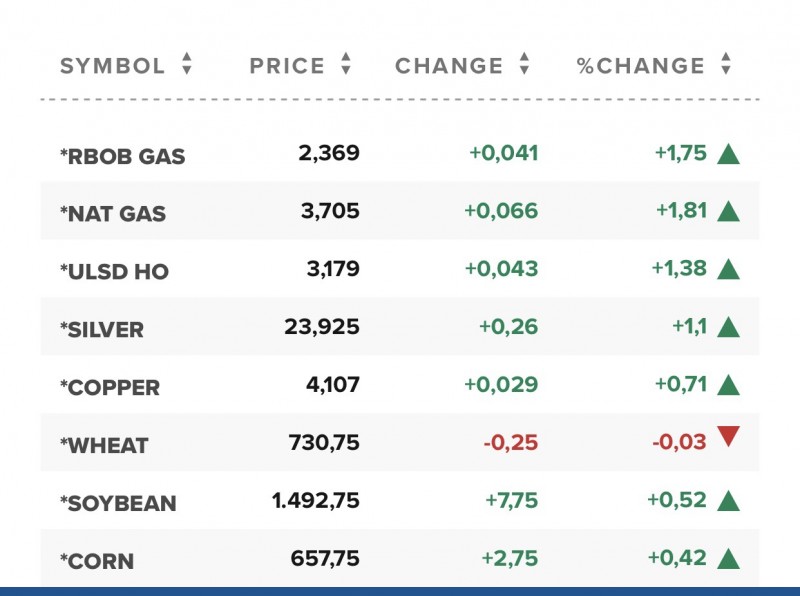Sort the table by SYMBOL column
Image resolution: width=800 pixels, height=596 pixels.
point(186,66)
